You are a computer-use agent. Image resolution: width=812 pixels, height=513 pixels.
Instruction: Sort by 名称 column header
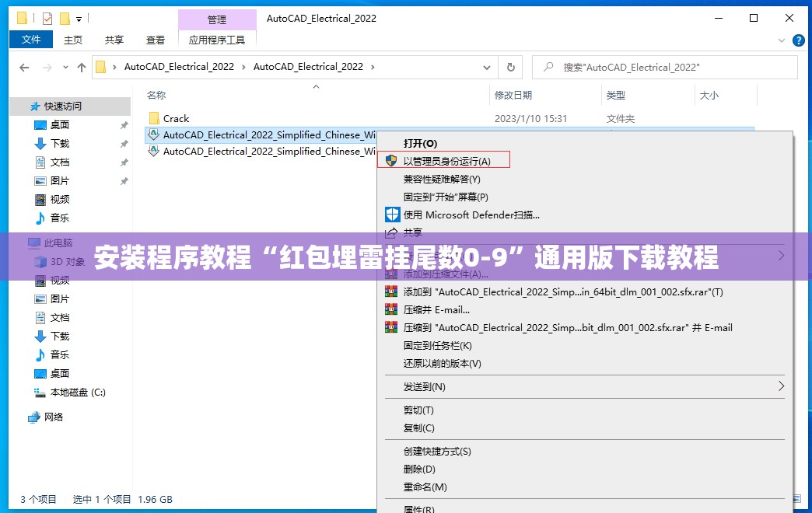click(156, 96)
